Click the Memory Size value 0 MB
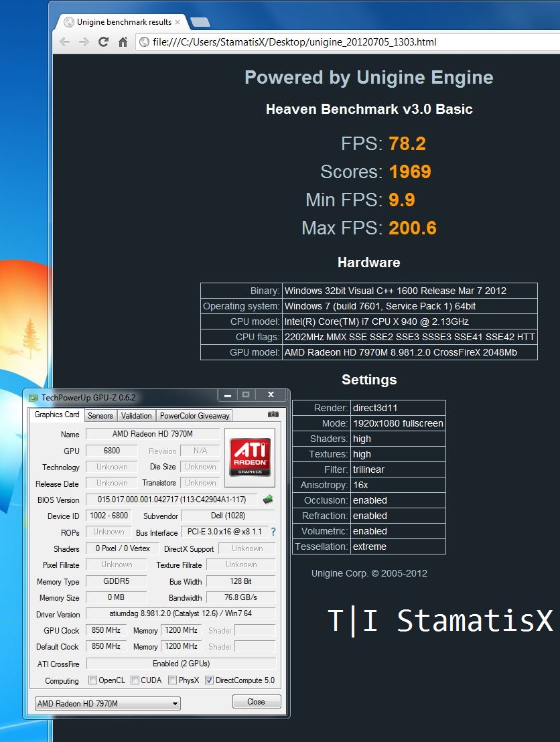The height and width of the screenshot is (742, 560). click(116, 597)
